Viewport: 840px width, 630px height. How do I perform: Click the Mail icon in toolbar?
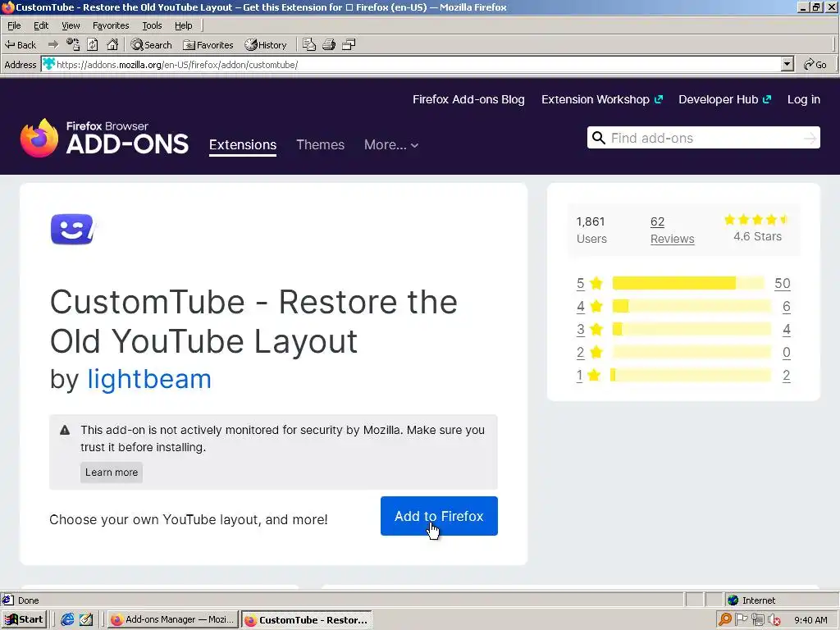point(309,44)
